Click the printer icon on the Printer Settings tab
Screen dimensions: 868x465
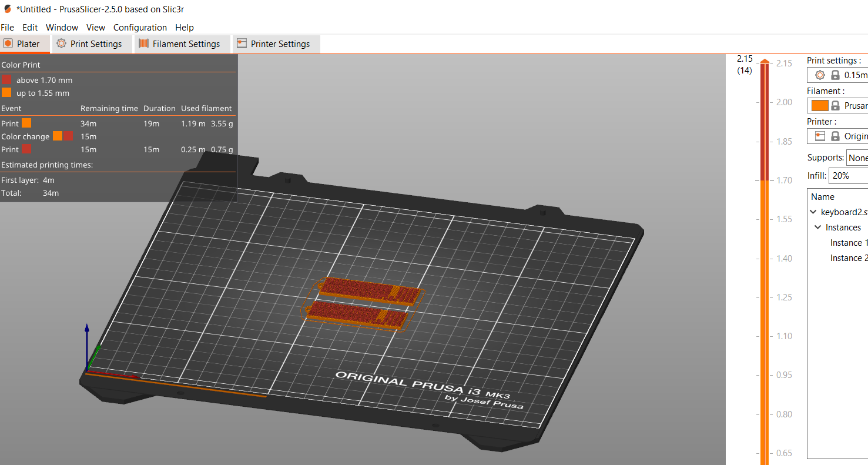[x=242, y=44]
